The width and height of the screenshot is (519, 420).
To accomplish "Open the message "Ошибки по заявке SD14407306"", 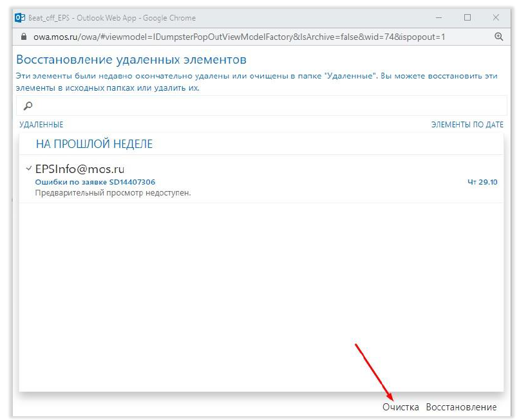I will [x=95, y=182].
